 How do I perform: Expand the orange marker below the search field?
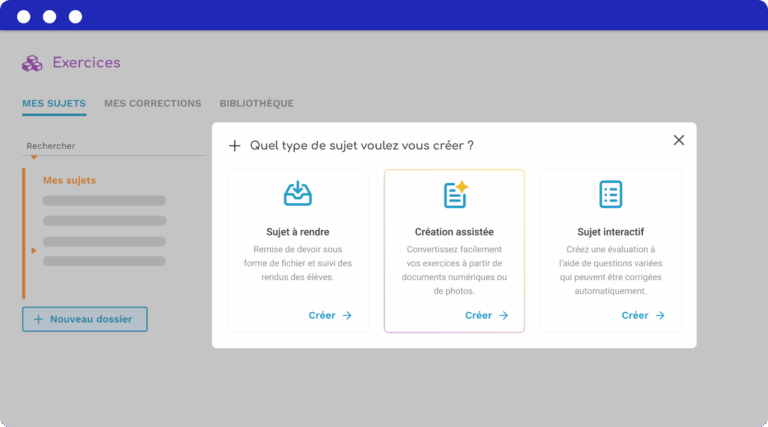(34, 158)
